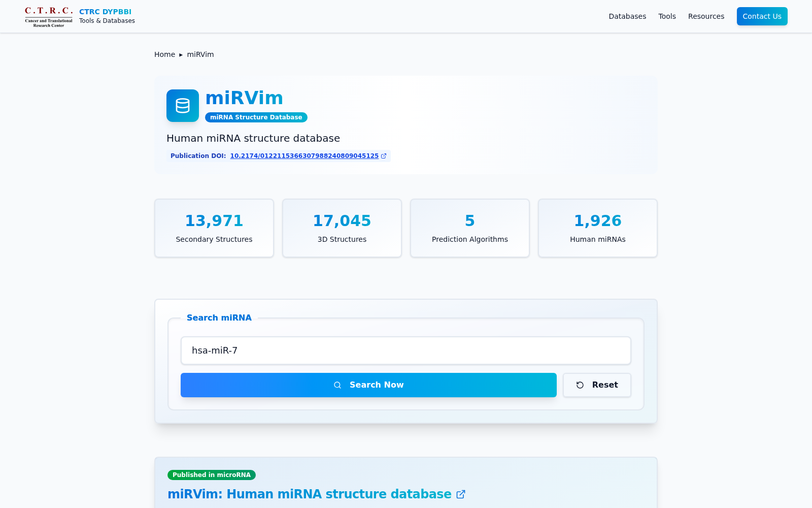Click Human miRNA structure database subtitle

[253, 138]
